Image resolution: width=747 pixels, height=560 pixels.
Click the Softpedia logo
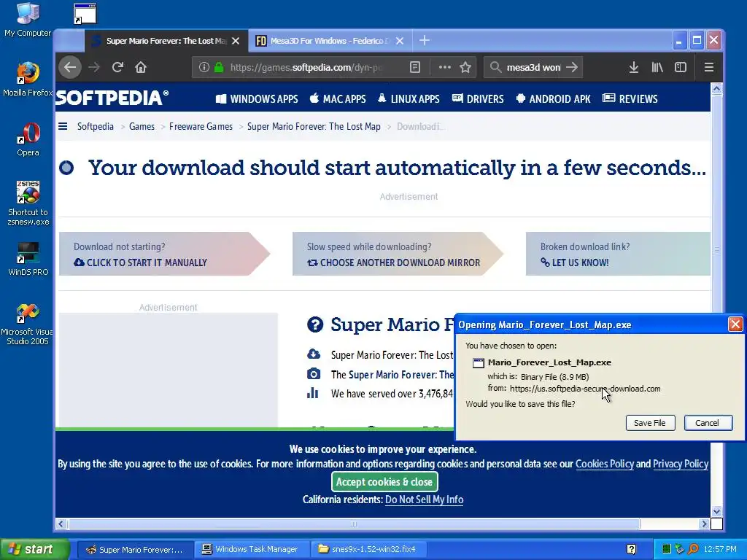(112, 98)
